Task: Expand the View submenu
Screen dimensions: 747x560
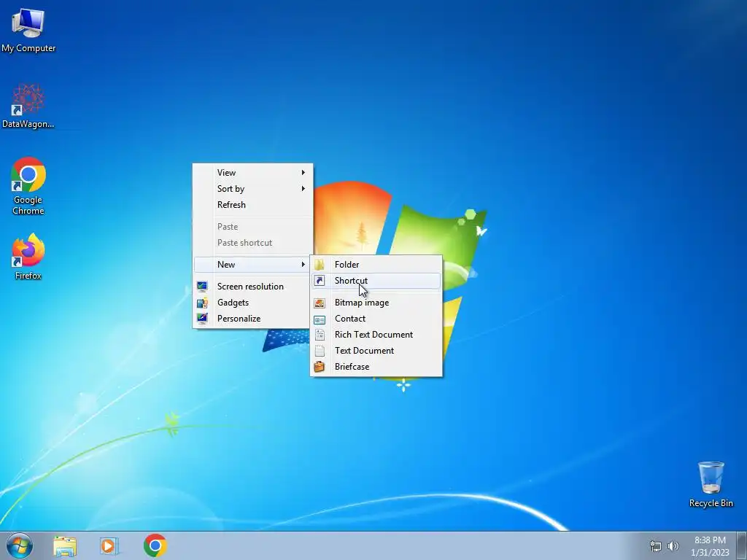Action: tap(253, 172)
